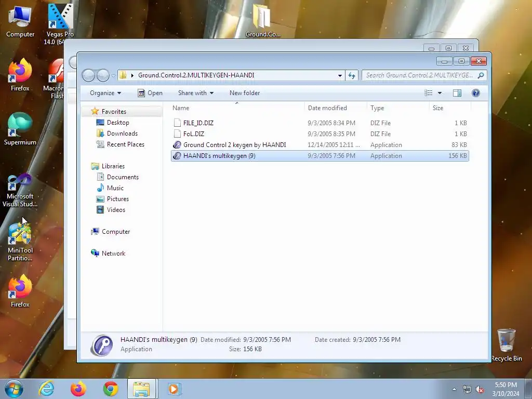Click the large key icon in details pane
Viewport: 532px width, 399px height.
tap(102, 345)
